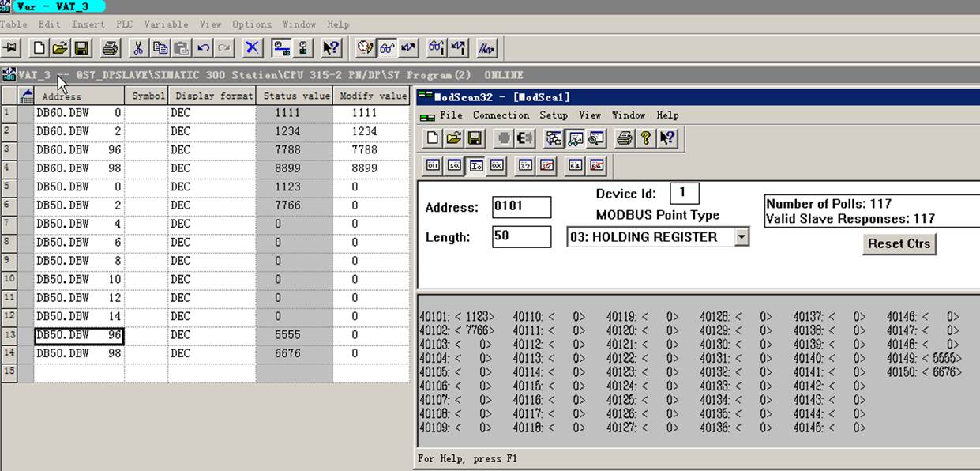Viewport: 980px width, 471px height.
Task: Click the ModScan32 yellow question mark icon
Action: click(x=645, y=139)
